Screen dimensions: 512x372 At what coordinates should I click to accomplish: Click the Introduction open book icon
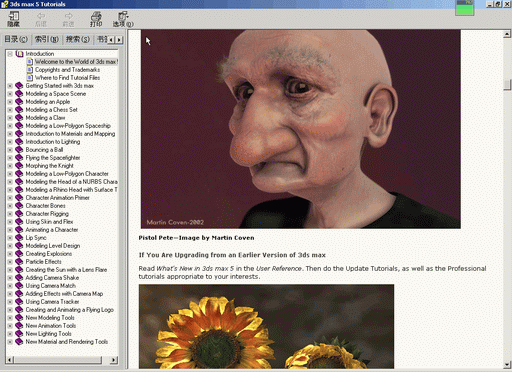point(19,54)
